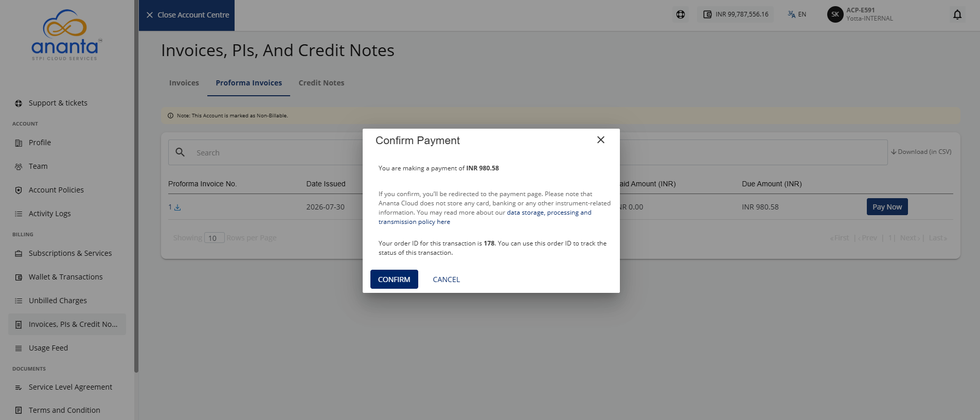
Task: Go to the Next page
Action: coord(910,238)
